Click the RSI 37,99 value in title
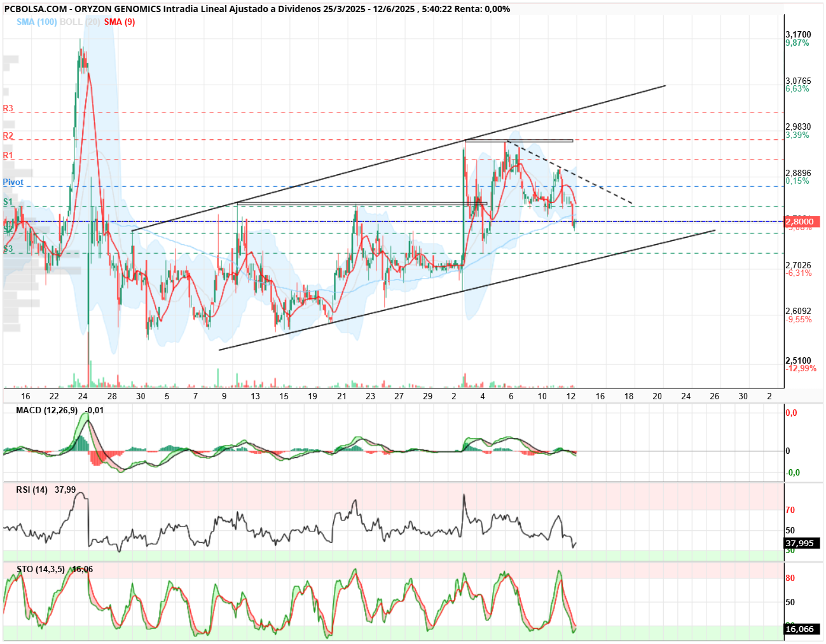The height and width of the screenshot is (644, 826). tap(65, 490)
